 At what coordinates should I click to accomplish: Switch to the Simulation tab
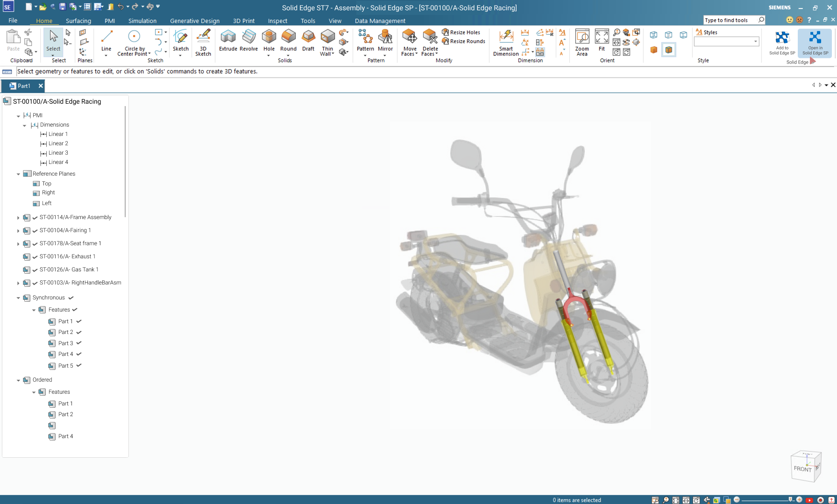point(142,21)
